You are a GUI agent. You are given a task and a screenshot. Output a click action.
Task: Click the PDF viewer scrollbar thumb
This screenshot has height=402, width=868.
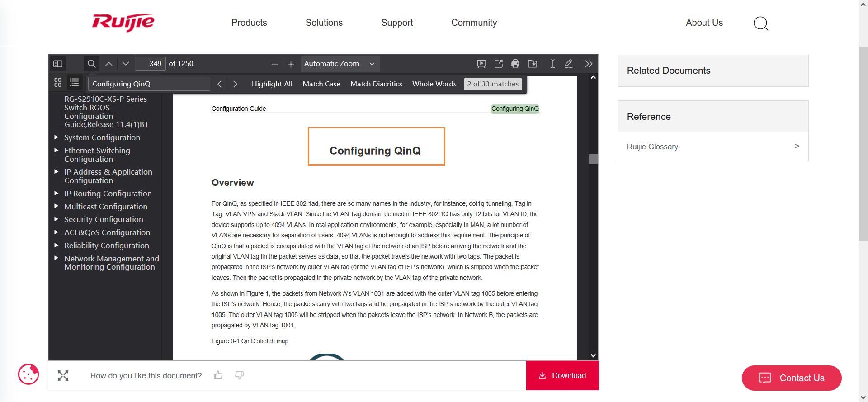(593, 159)
